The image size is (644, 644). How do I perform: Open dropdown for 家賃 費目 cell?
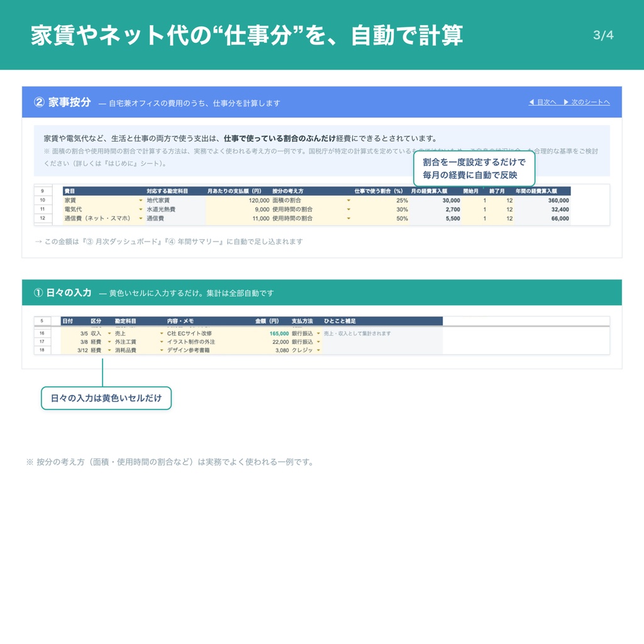(x=140, y=201)
